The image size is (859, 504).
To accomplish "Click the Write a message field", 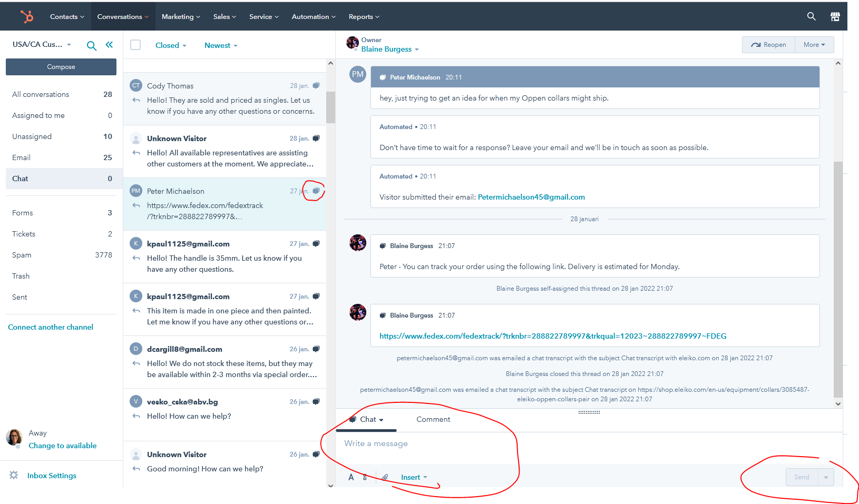I will (x=474, y=443).
